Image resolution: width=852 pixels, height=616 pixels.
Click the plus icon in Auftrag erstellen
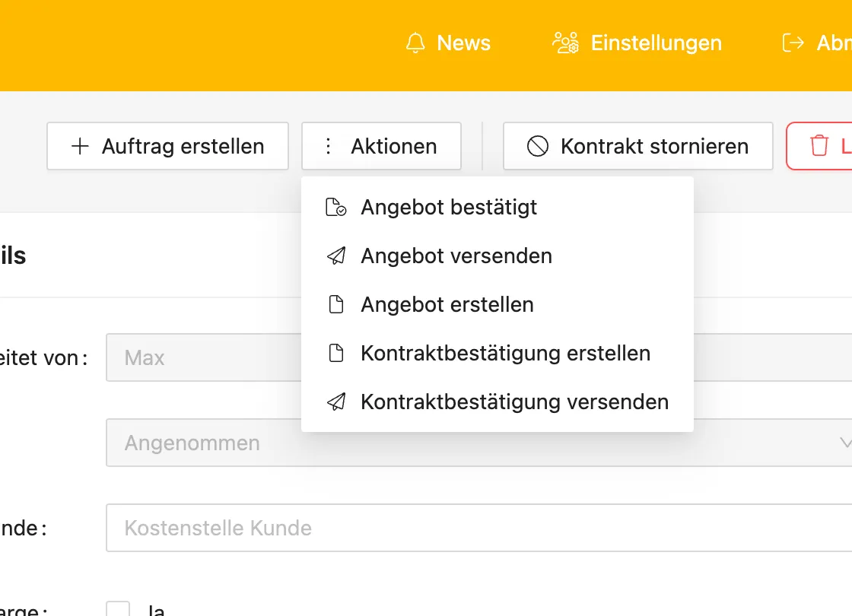[x=80, y=146]
